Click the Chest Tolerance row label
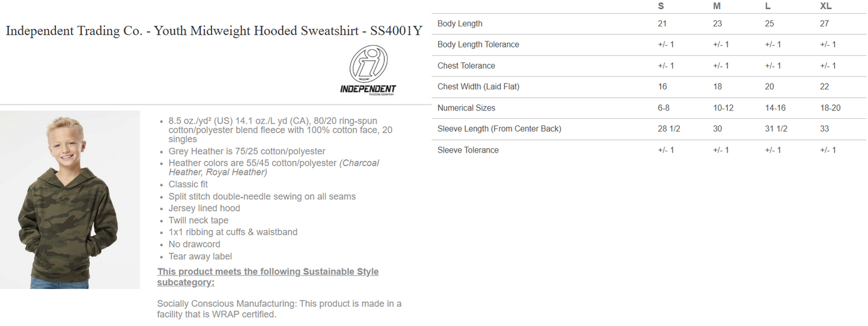The height and width of the screenshot is (326, 868). pos(466,66)
